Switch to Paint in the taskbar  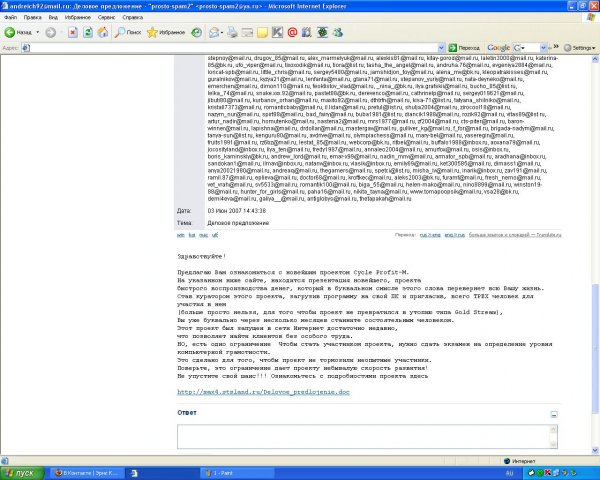230,471
